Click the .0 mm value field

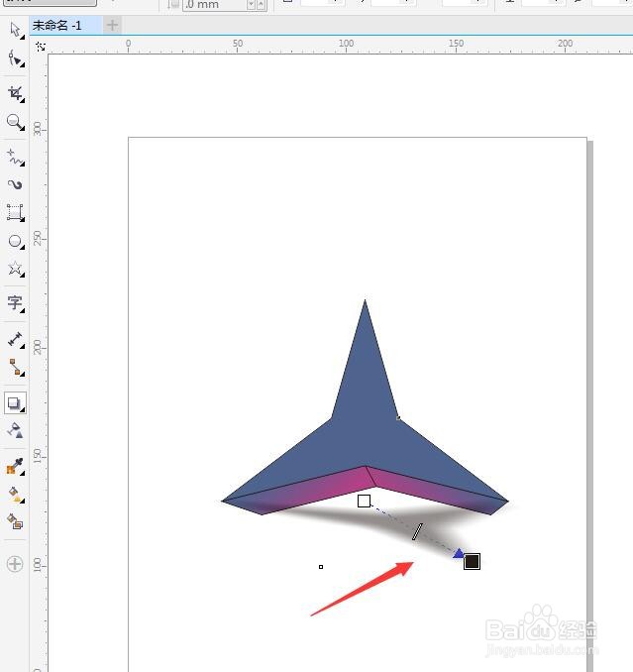point(215,5)
